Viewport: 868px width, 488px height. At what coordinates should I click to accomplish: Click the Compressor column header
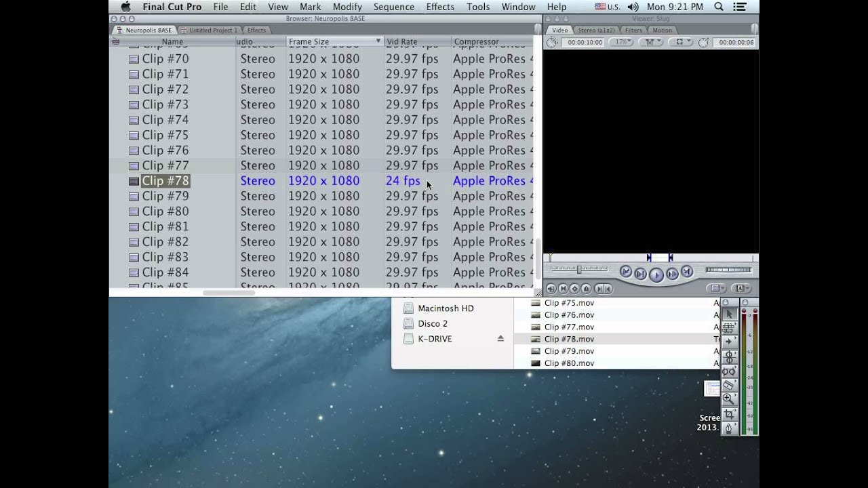click(492, 41)
